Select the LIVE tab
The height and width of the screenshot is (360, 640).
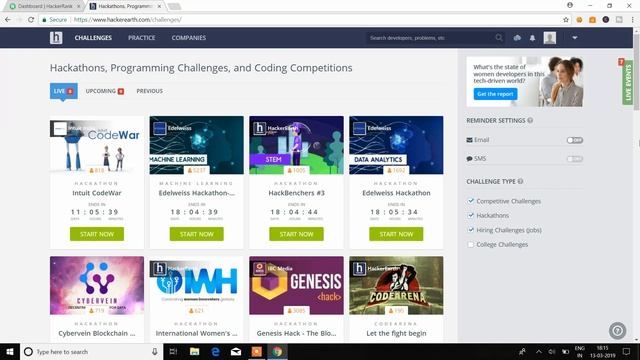click(64, 91)
